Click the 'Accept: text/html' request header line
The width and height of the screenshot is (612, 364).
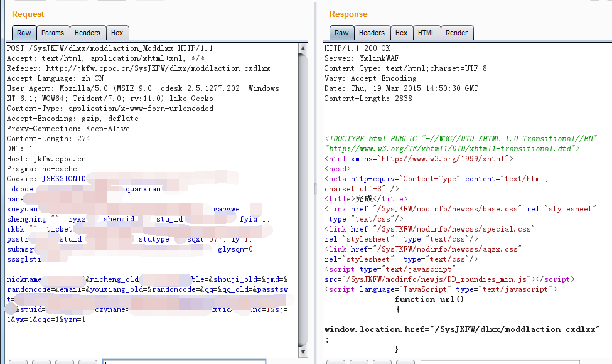click(x=105, y=58)
